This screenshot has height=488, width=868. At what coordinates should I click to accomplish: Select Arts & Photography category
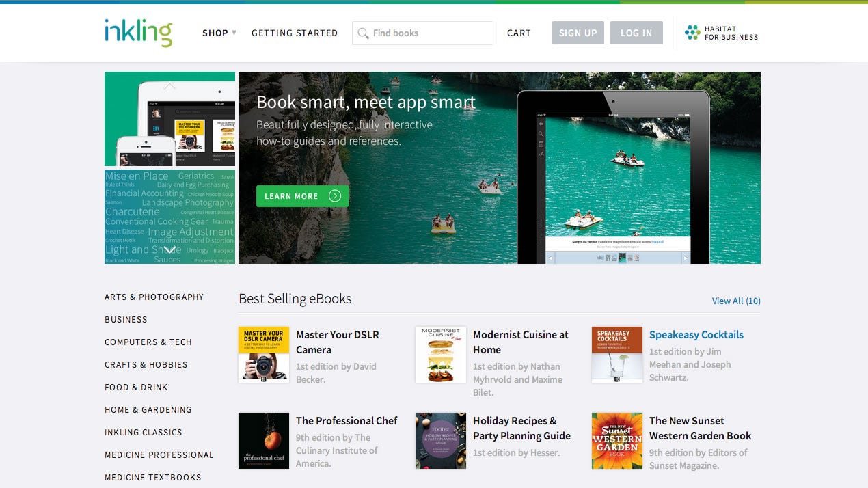[154, 297]
